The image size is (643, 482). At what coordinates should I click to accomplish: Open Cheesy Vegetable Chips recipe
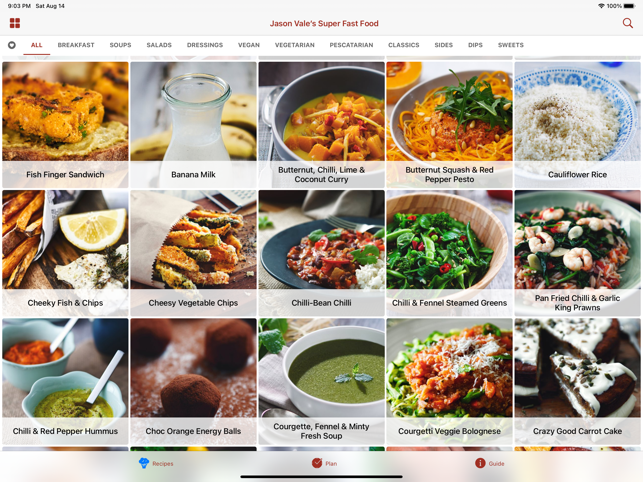(x=194, y=253)
